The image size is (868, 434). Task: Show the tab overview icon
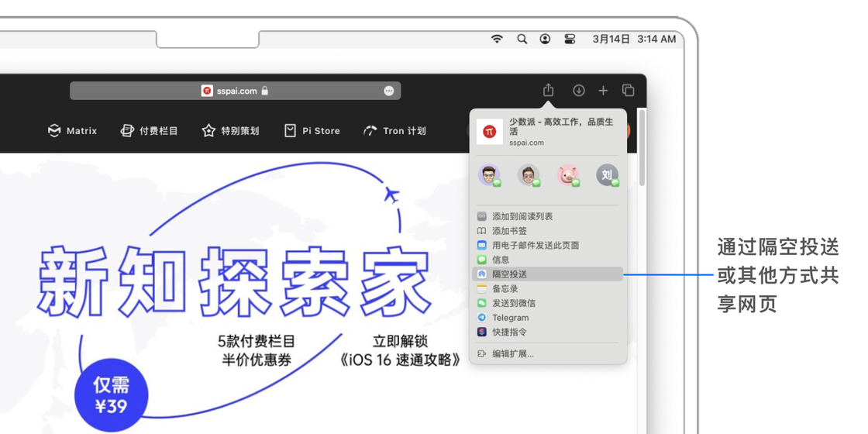click(x=629, y=91)
